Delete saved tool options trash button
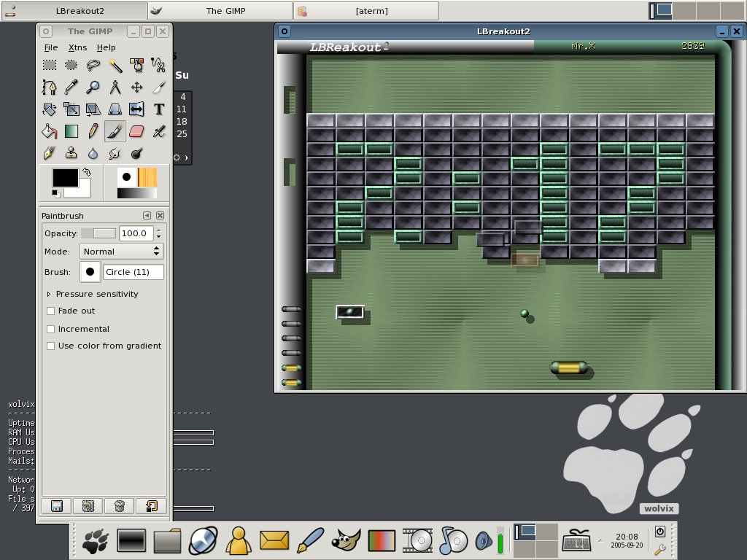This screenshot has height=560, width=747. (x=120, y=506)
